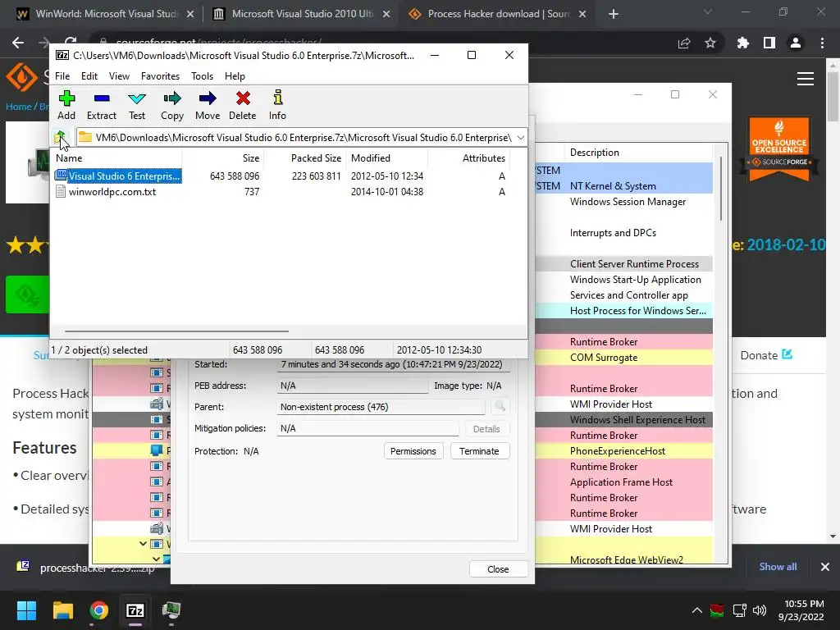
Task: Click the Chrome taskbar icon
Action: tap(99, 610)
